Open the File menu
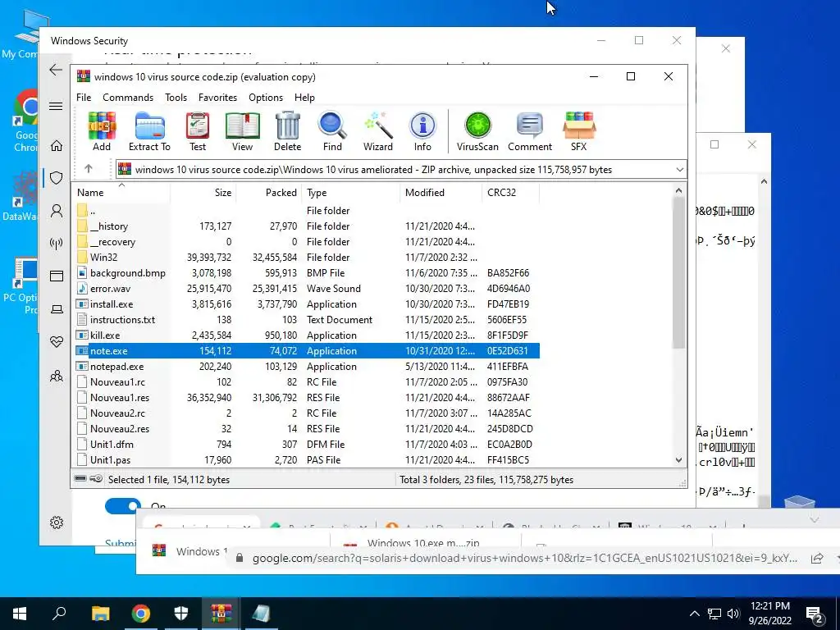 84,98
